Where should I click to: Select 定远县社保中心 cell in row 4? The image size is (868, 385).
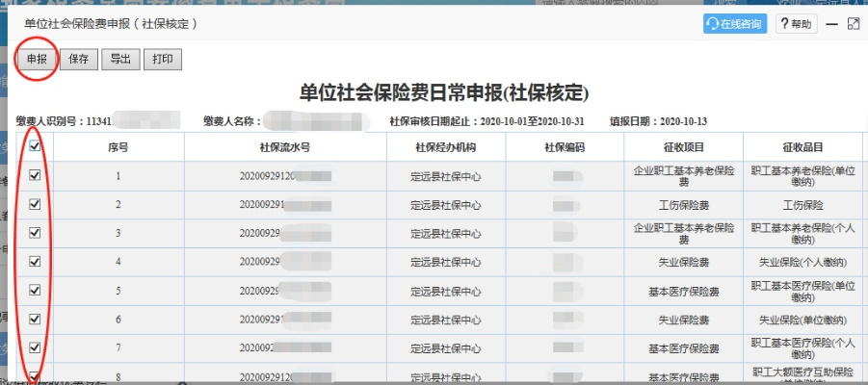point(444,262)
